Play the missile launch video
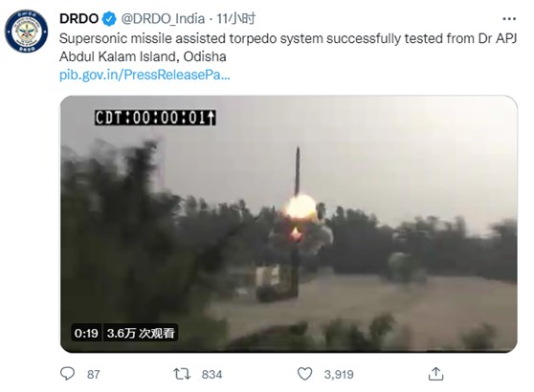Image resolution: width=534 pixels, height=392 pixels. (x=288, y=224)
